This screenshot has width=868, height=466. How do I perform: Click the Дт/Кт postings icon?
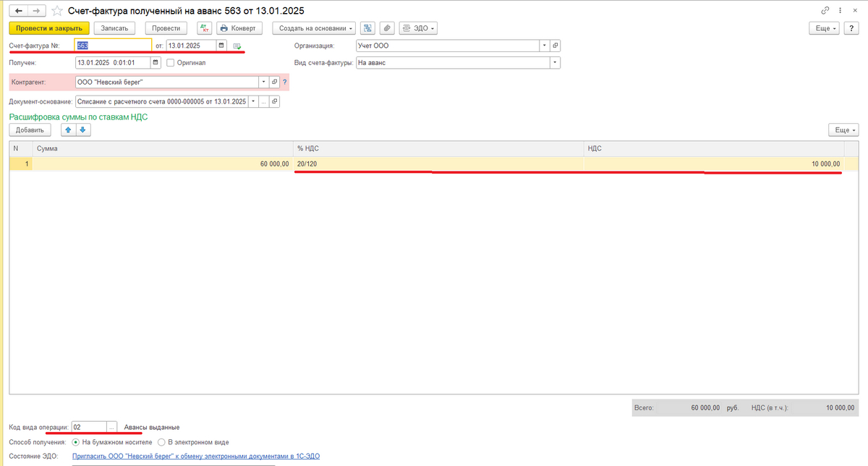203,28
